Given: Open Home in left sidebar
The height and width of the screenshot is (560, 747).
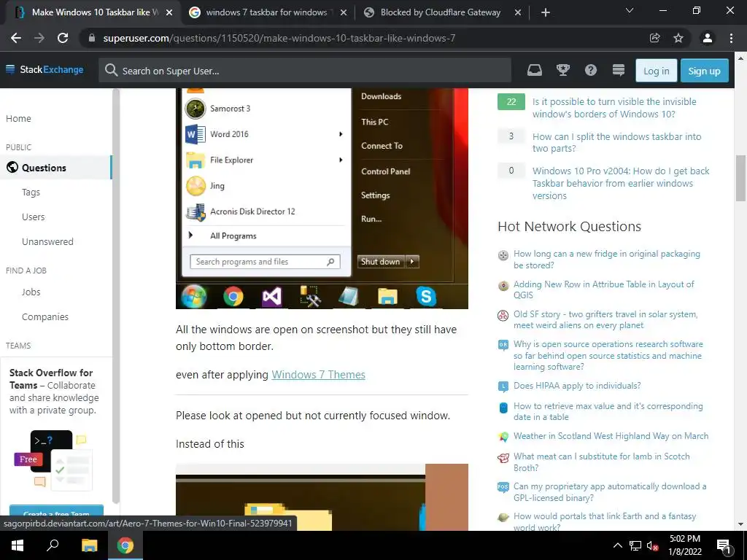Looking at the screenshot, I should pyautogui.click(x=18, y=119).
